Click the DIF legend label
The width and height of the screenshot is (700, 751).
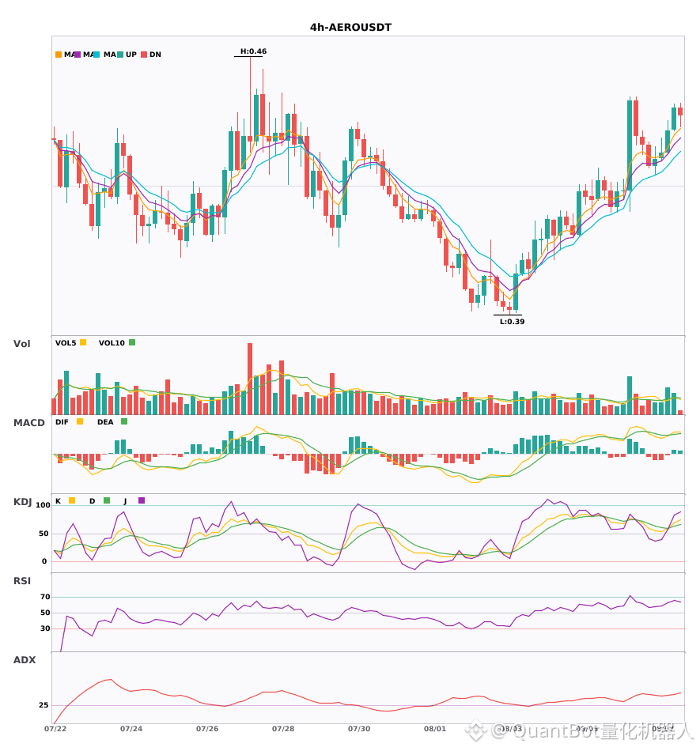tap(62, 422)
